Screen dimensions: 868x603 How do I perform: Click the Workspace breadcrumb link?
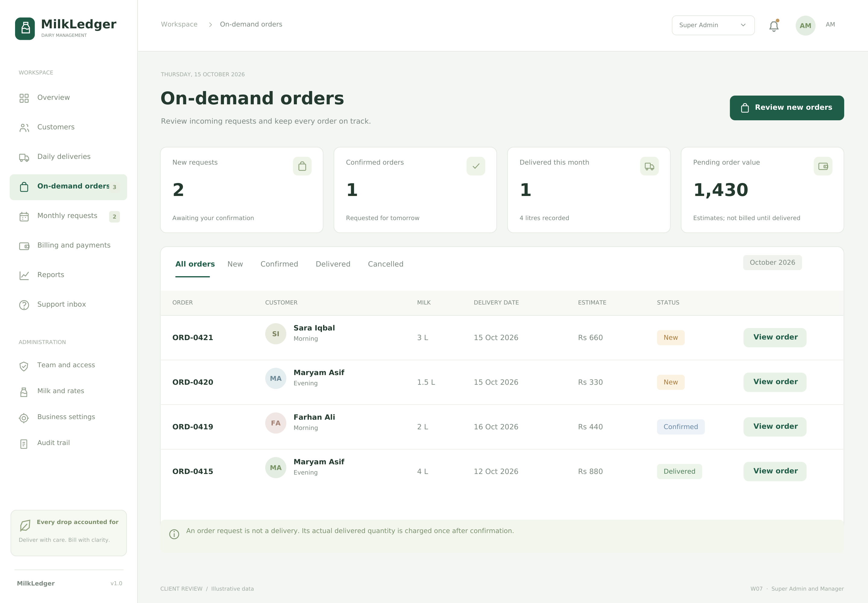point(179,24)
